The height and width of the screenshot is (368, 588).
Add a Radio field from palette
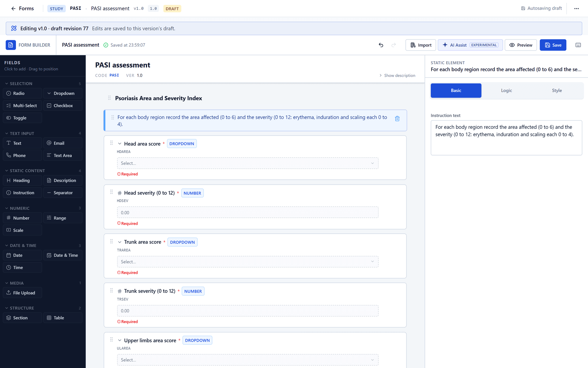pos(22,93)
